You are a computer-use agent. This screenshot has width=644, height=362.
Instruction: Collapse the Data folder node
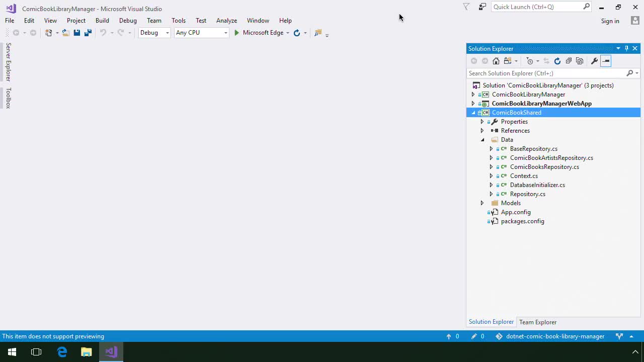tap(482, 140)
